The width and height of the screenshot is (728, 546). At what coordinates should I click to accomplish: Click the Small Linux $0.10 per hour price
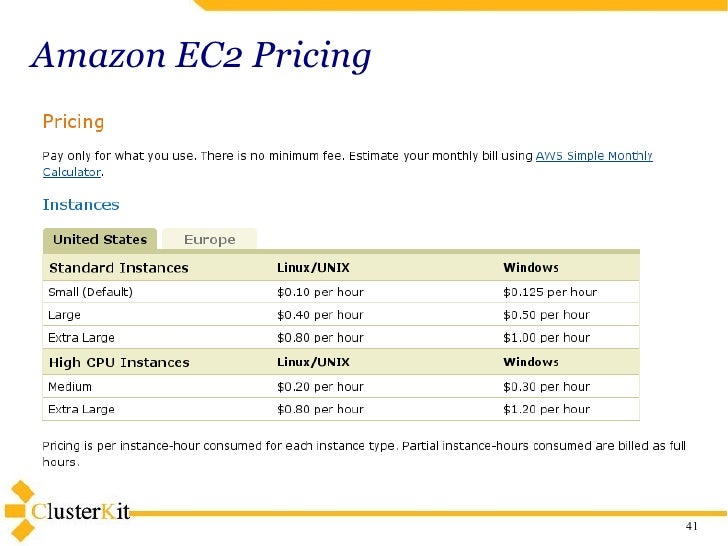point(320,292)
